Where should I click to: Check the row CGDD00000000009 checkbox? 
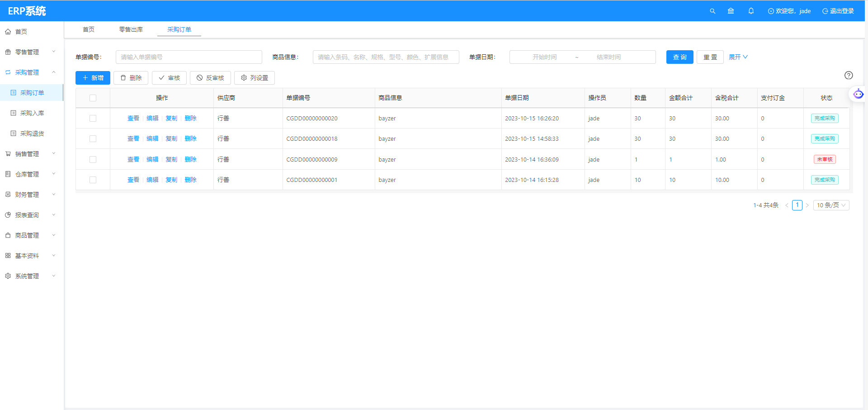[x=93, y=159]
